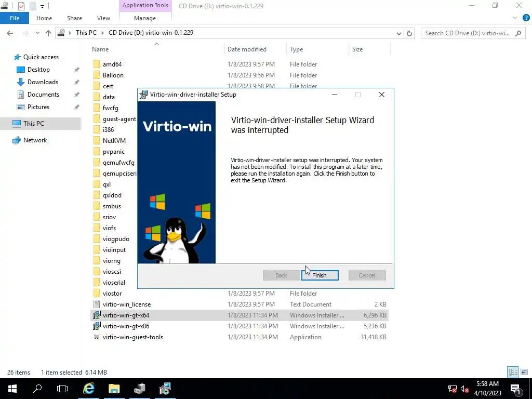Switch to the Share ribbon tab

pyautogui.click(x=74, y=18)
